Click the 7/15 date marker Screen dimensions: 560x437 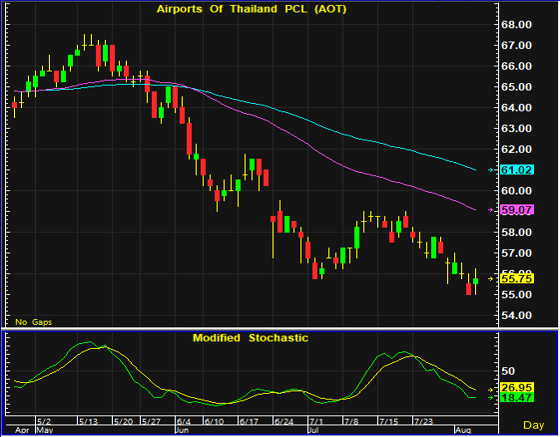click(x=389, y=421)
